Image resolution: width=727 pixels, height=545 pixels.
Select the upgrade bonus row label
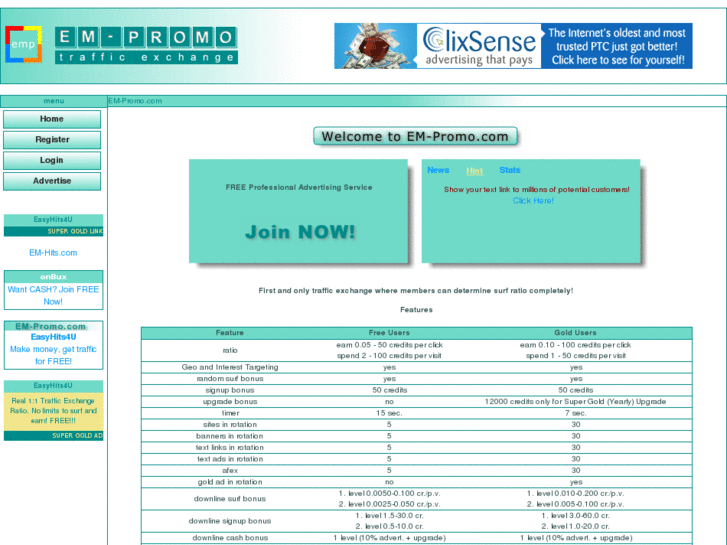230,402
